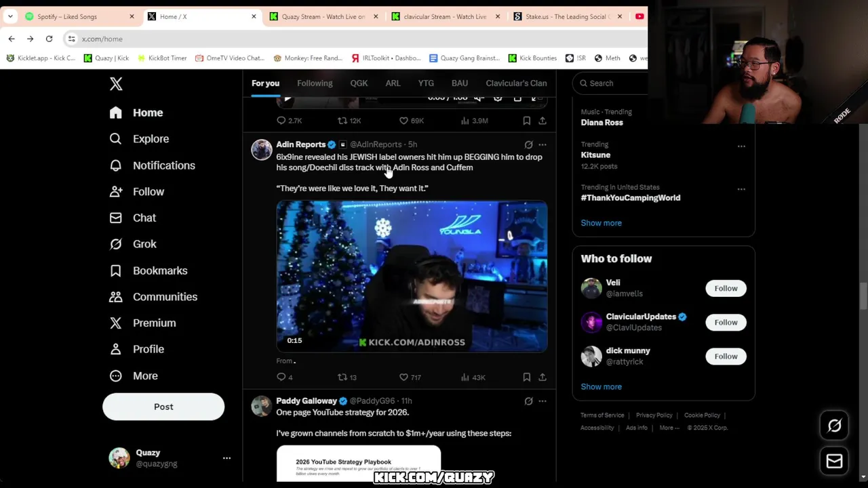Open #ThankYouCampingWorld trend
The image size is (868, 488).
(631, 198)
